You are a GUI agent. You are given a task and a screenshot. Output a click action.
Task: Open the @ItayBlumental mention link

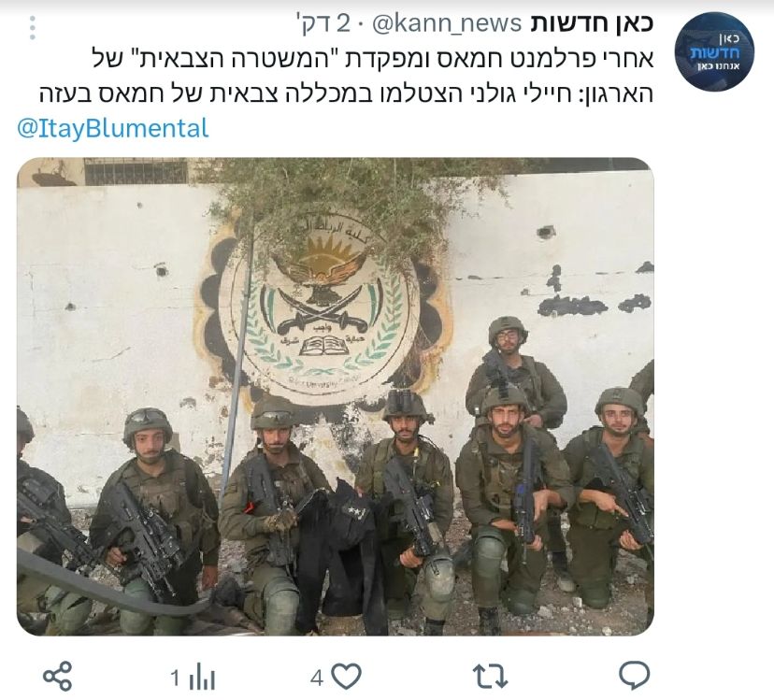(113, 128)
